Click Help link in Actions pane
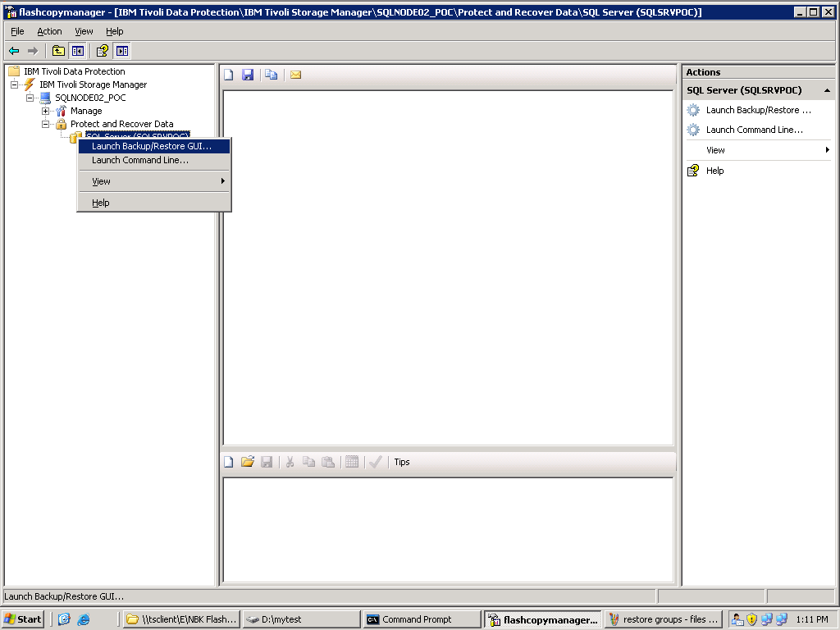 click(x=714, y=171)
